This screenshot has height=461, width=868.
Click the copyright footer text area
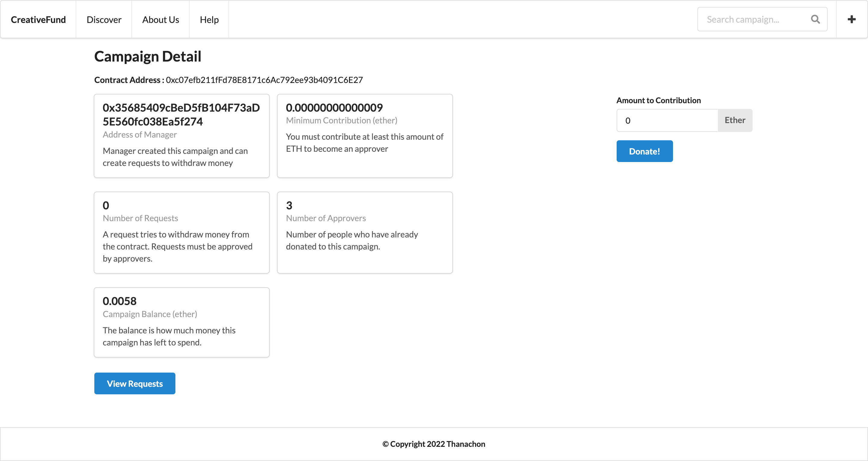click(x=434, y=444)
